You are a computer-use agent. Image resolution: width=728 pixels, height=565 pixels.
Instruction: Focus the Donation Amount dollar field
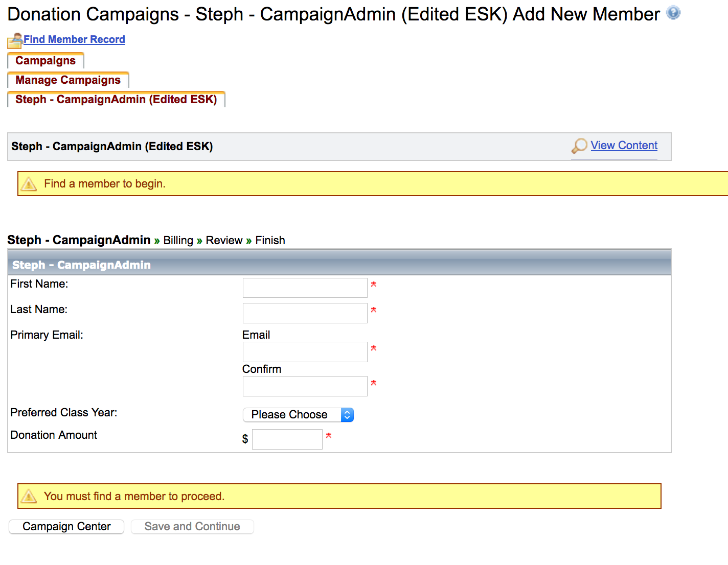[x=287, y=439]
